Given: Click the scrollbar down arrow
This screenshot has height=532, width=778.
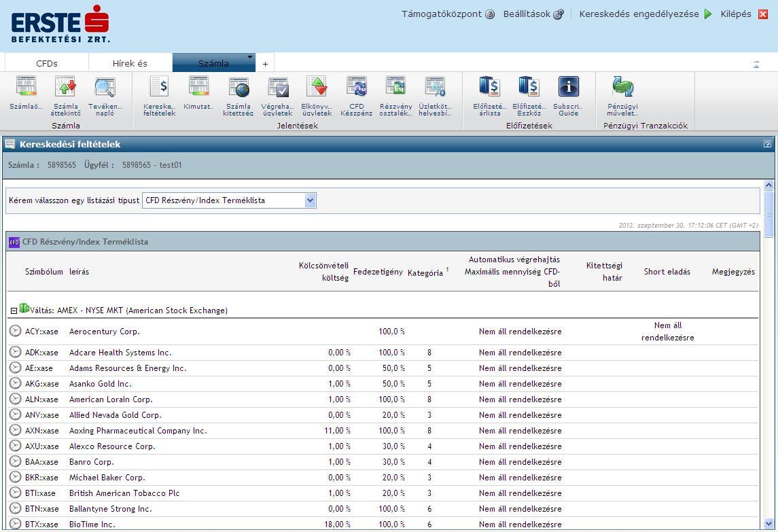Looking at the screenshot, I should click(x=769, y=524).
